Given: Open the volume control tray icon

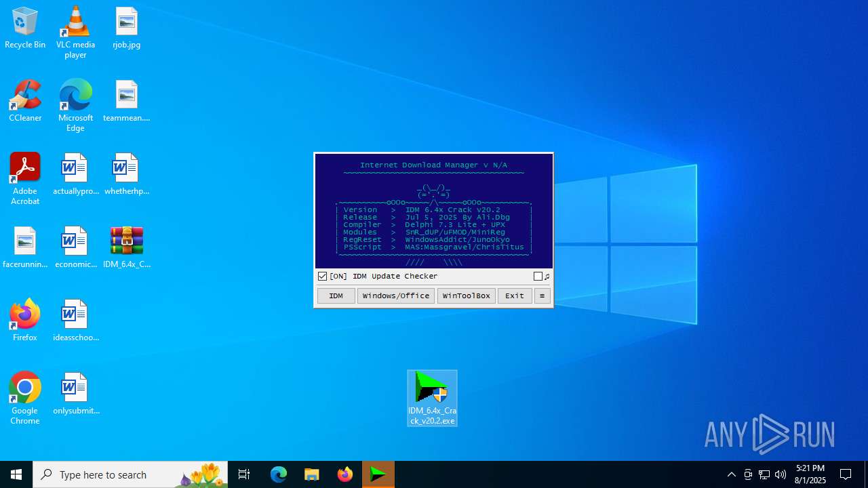Looking at the screenshot, I should coord(781,474).
